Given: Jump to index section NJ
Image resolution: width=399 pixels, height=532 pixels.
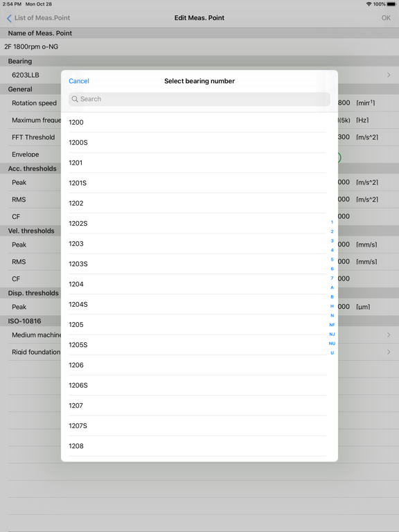Looking at the screenshot, I should (x=332, y=334).
